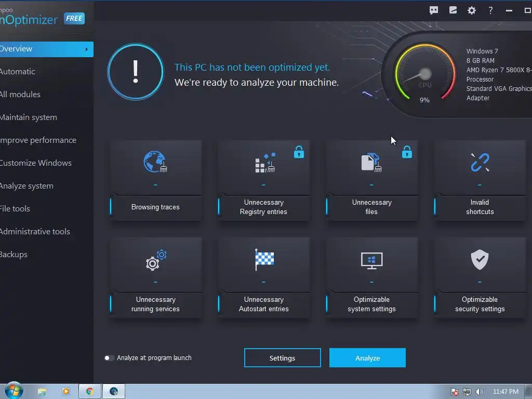Click the Action Center flag tray icon
Image resolution: width=532 pixels, height=399 pixels.
point(454,392)
